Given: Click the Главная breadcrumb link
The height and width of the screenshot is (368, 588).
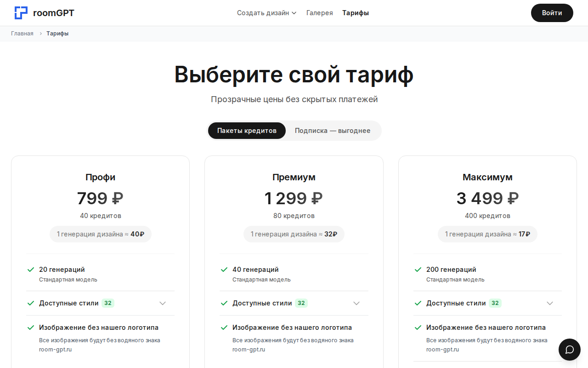Looking at the screenshot, I should [22, 34].
